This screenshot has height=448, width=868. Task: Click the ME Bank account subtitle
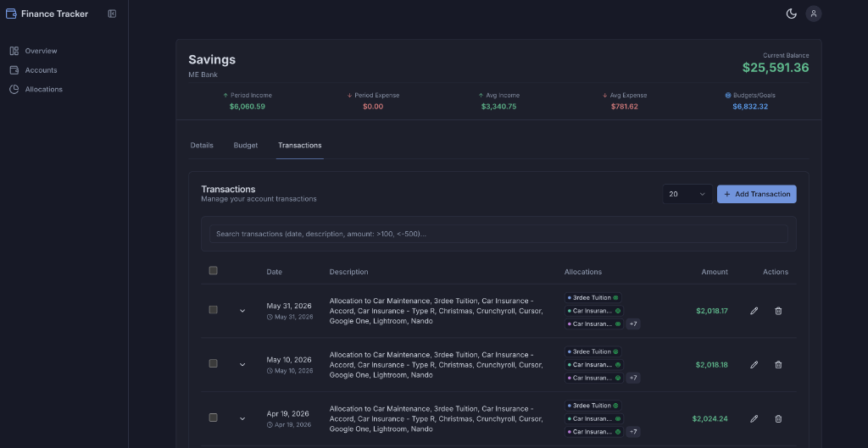tap(203, 75)
